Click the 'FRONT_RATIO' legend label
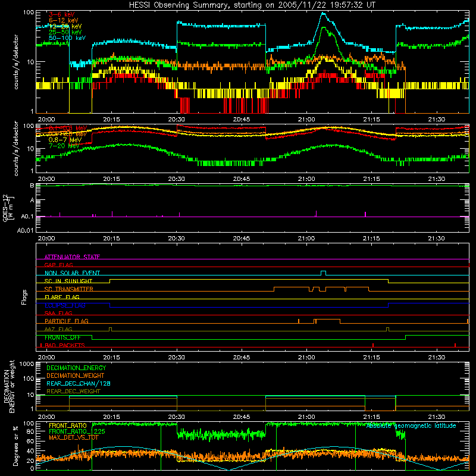Image resolution: width=476 pixels, height=476 pixels. coord(68,425)
